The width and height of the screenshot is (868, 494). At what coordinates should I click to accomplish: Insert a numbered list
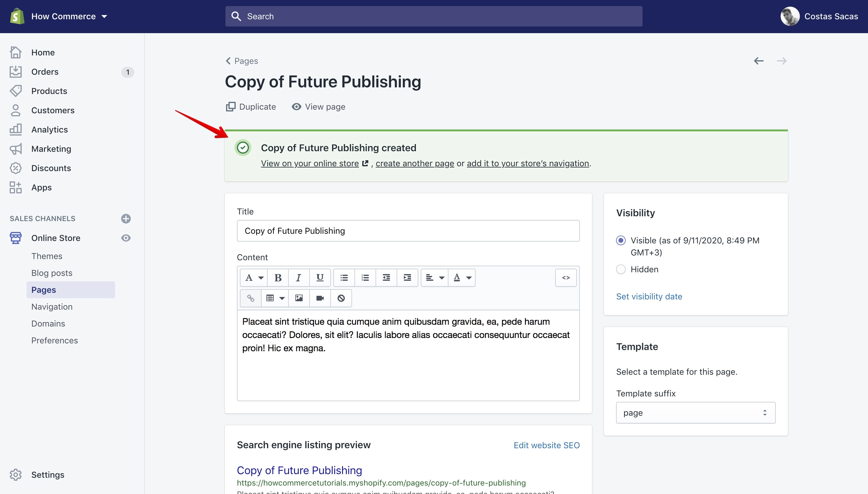[x=365, y=278]
